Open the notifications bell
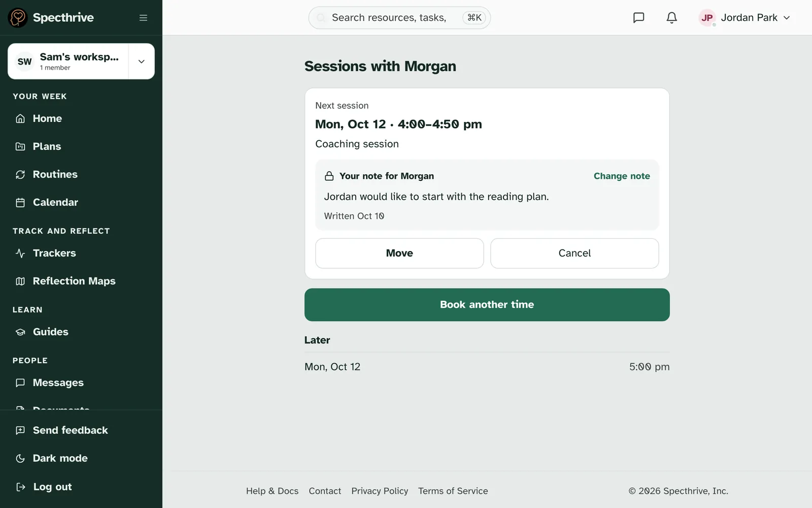 click(x=671, y=18)
